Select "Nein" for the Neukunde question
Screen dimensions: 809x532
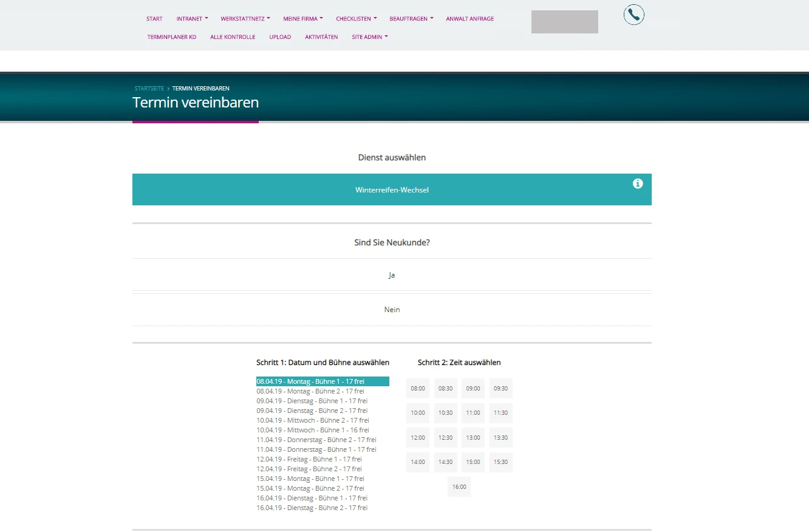tap(392, 309)
